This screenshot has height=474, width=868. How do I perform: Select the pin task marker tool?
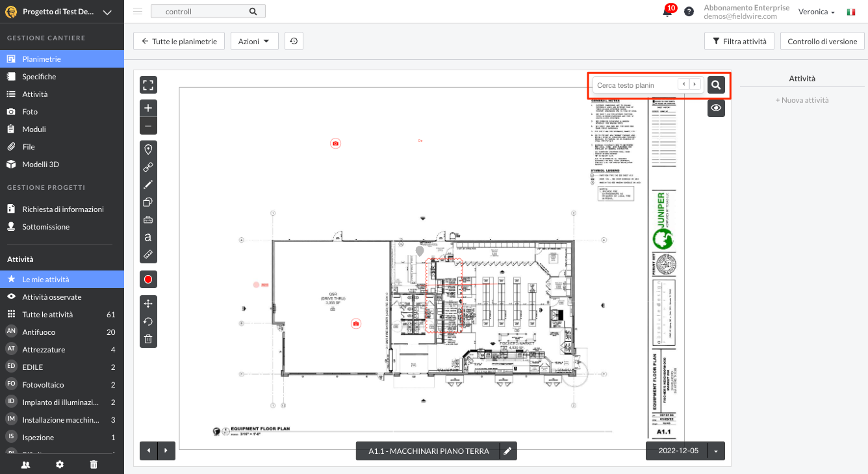(x=148, y=150)
